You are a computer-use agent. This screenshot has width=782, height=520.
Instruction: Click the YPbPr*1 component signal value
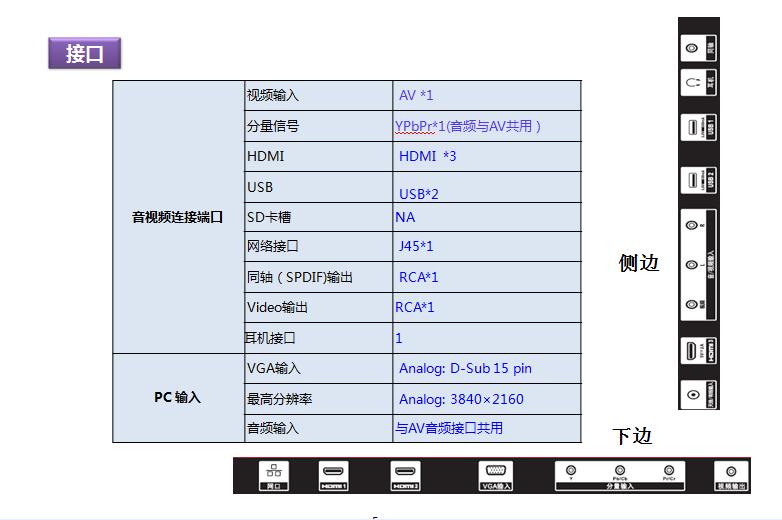[468, 126]
